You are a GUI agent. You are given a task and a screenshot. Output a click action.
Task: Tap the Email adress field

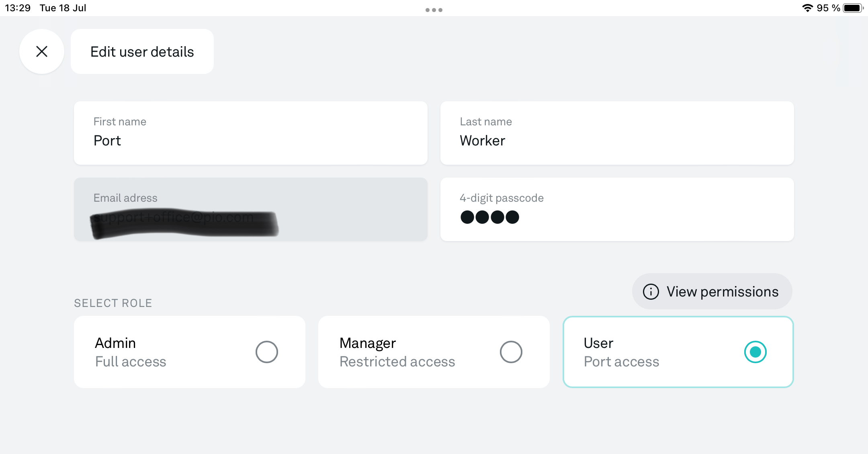tap(251, 209)
